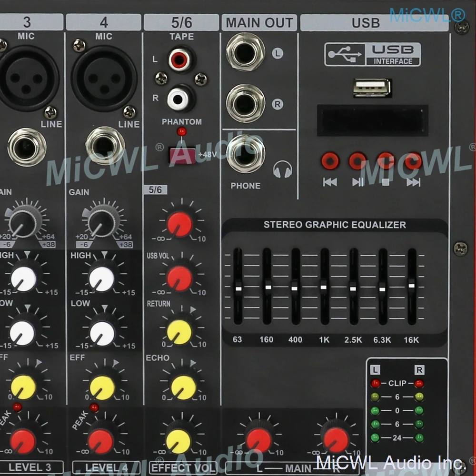The width and height of the screenshot is (476, 476).
Task: Click the left 24 level green LED
Action: tap(375, 438)
